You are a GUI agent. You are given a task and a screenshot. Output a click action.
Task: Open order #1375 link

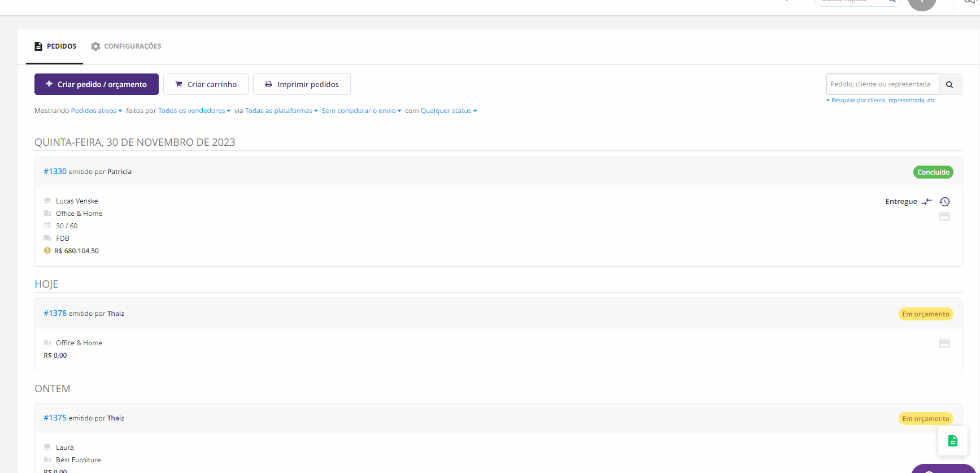click(x=55, y=418)
